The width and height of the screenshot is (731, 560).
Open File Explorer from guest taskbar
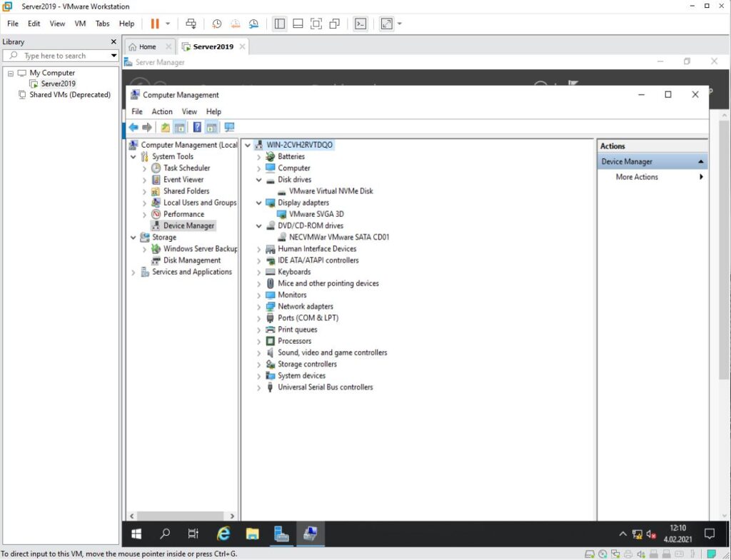click(252, 534)
